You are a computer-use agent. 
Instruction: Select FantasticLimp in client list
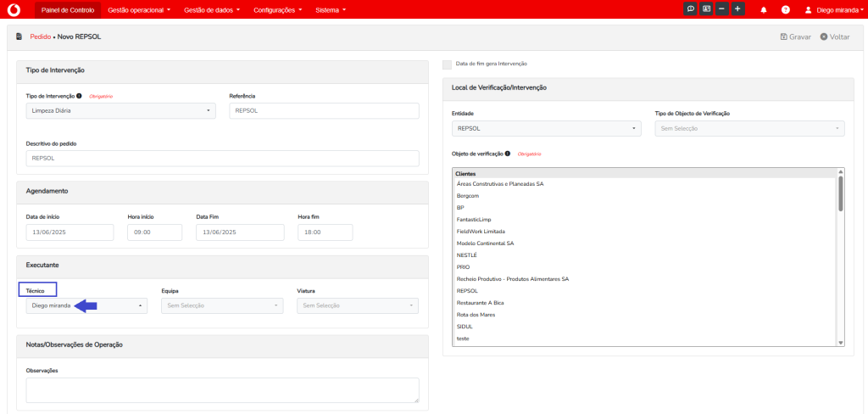pyautogui.click(x=476, y=220)
